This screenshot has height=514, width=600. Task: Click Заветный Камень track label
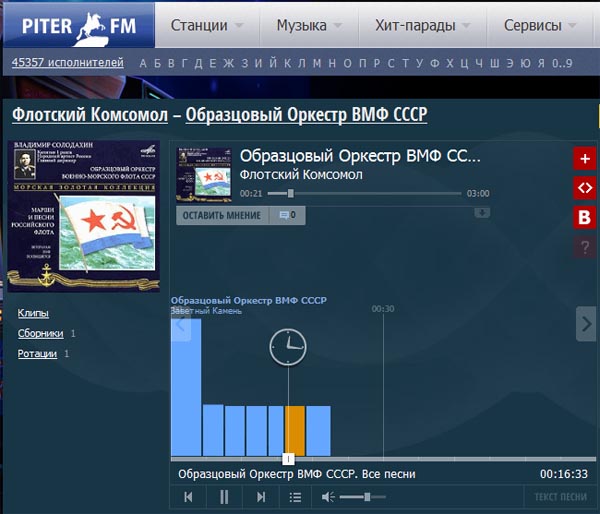tap(206, 311)
